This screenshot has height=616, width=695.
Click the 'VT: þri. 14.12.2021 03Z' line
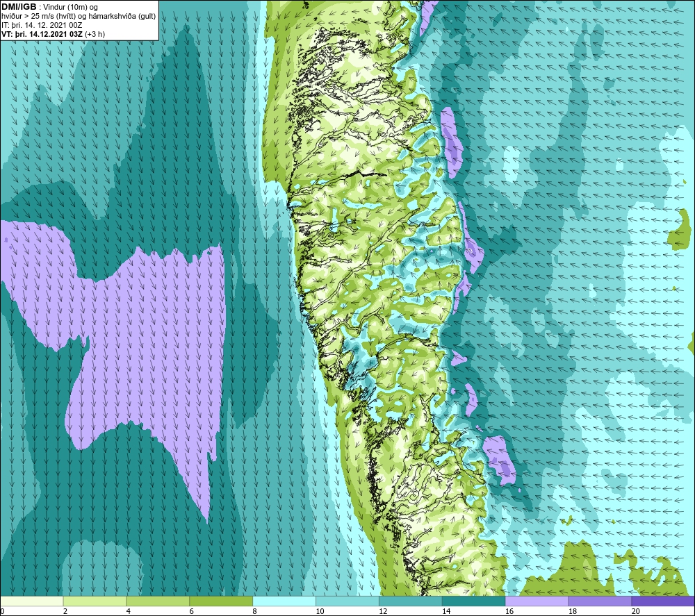click(42, 34)
